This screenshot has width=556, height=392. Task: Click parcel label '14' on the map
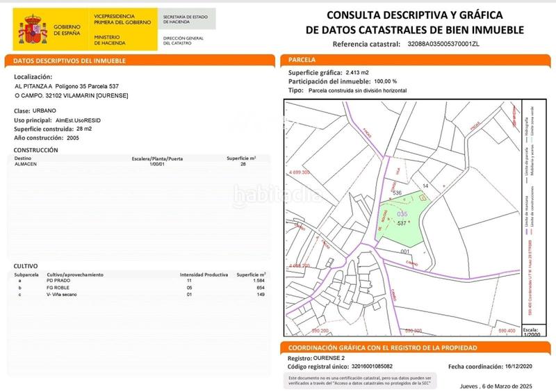click(425, 186)
